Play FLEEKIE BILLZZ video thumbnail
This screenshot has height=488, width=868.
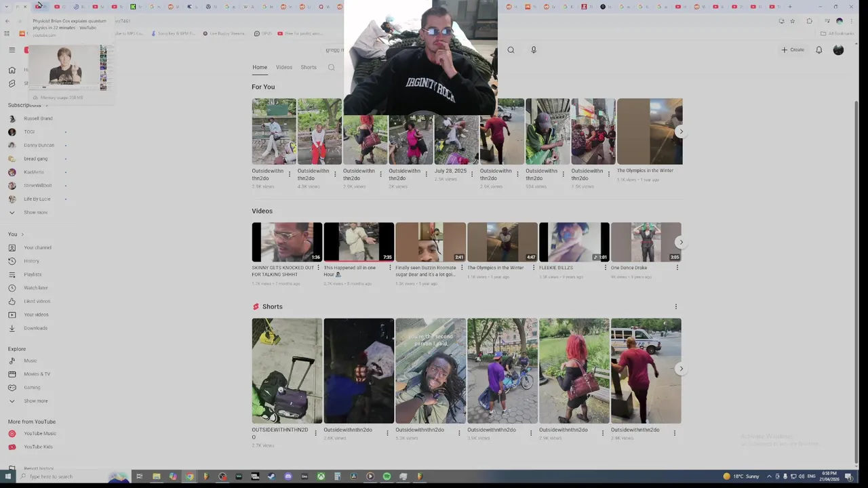(574, 242)
